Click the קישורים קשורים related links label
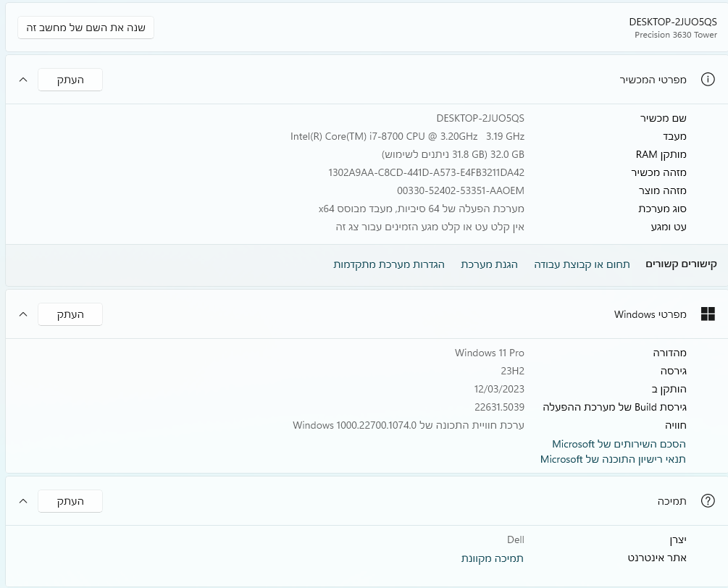 click(681, 264)
